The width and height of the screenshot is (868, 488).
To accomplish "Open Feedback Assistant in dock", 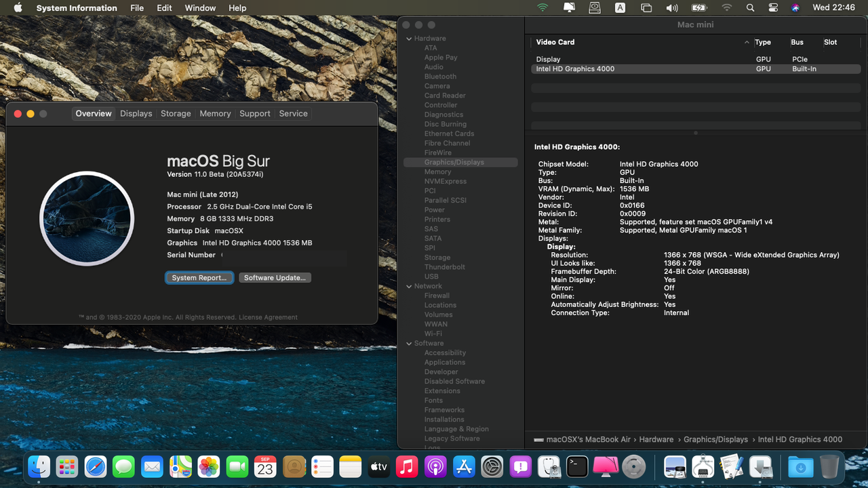I will click(x=520, y=466).
